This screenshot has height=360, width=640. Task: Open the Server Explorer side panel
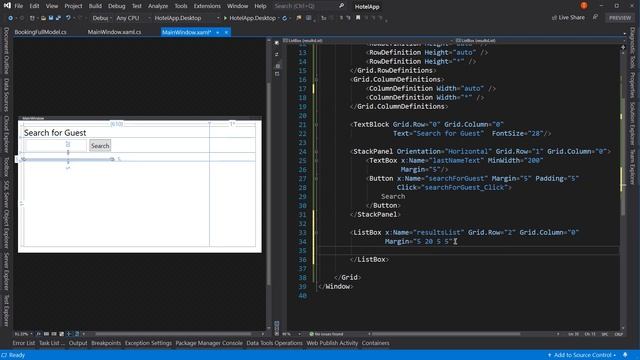click(6, 271)
